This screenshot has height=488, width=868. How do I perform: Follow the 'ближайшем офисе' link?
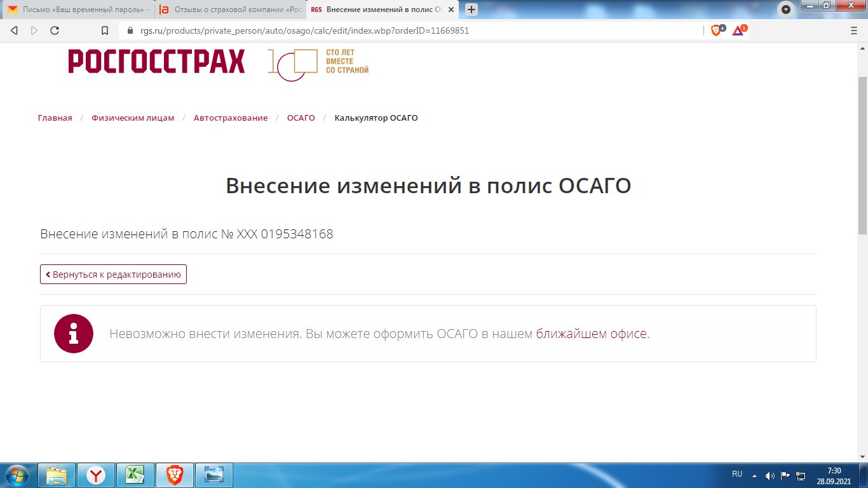tap(591, 334)
